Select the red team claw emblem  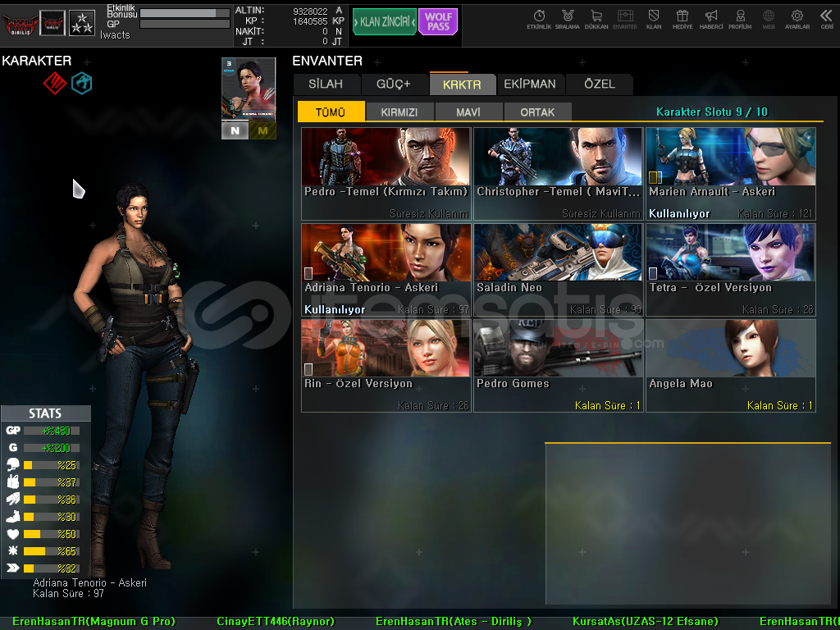pos(54,83)
